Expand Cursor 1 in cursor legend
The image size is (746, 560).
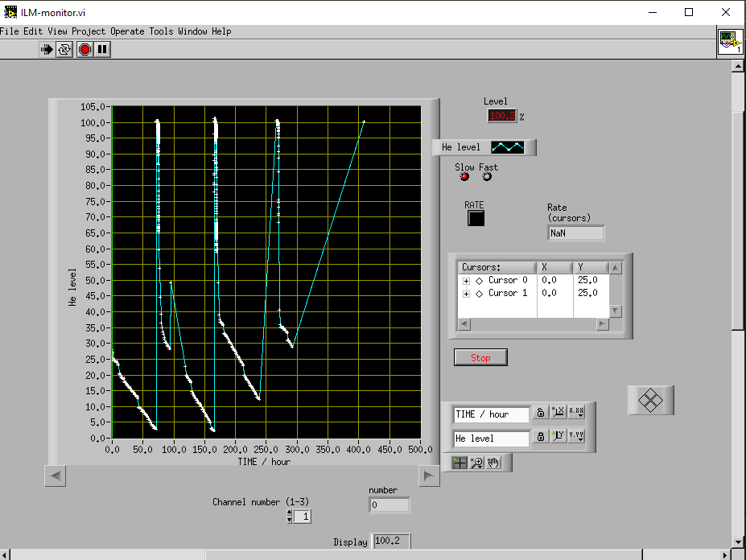466,294
